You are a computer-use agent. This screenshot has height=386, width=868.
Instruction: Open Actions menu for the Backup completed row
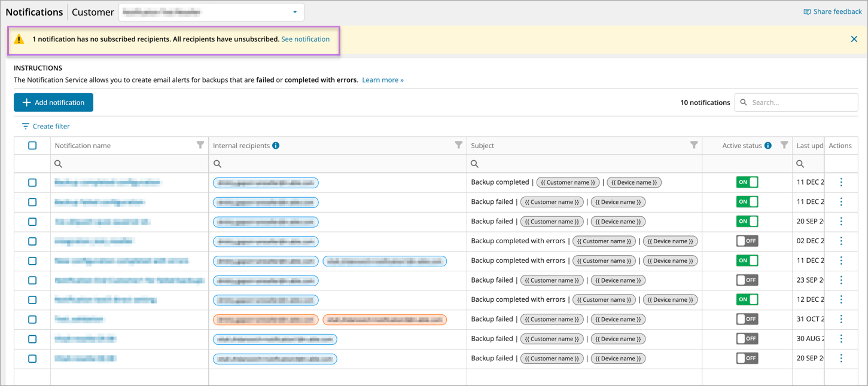click(841, 182)
